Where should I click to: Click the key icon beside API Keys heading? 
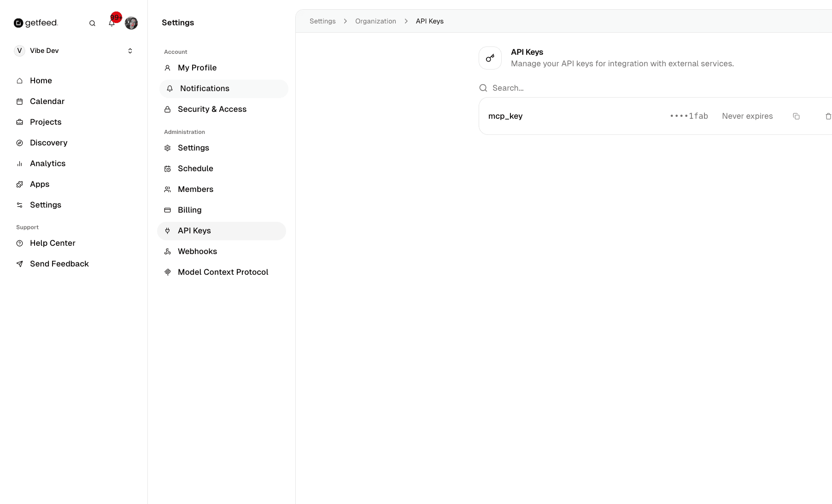pyautogui.click(x=490, y=58)
